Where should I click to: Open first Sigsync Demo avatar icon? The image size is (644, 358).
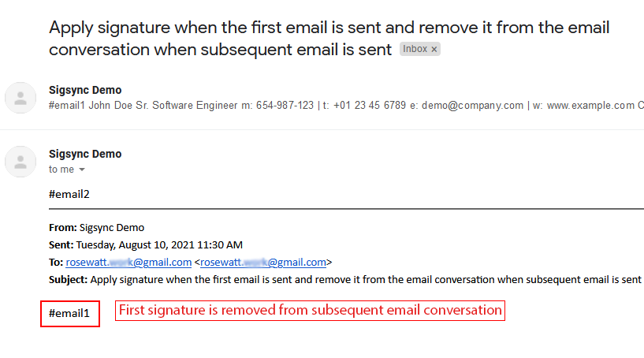tap(20, 98)
